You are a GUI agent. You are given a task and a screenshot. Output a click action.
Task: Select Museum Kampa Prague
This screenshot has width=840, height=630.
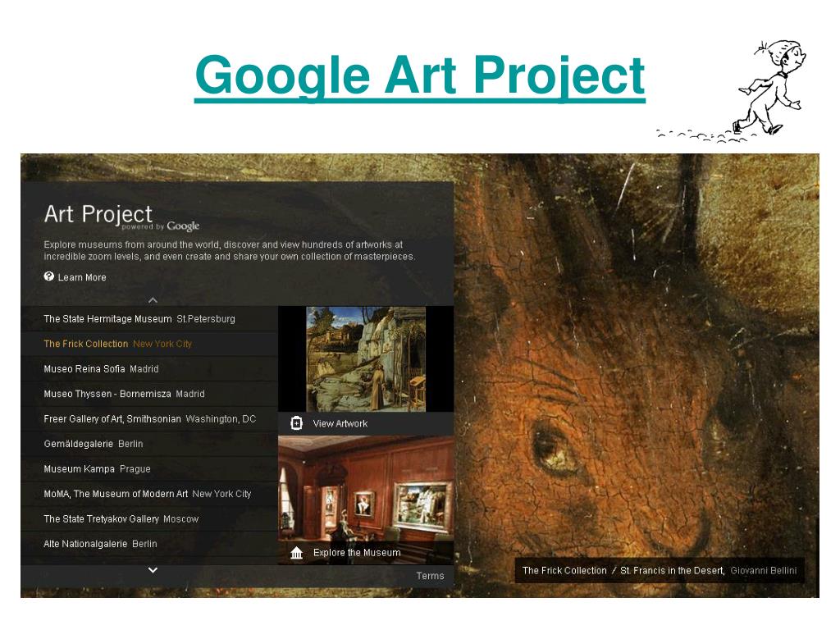coord(149,468)
